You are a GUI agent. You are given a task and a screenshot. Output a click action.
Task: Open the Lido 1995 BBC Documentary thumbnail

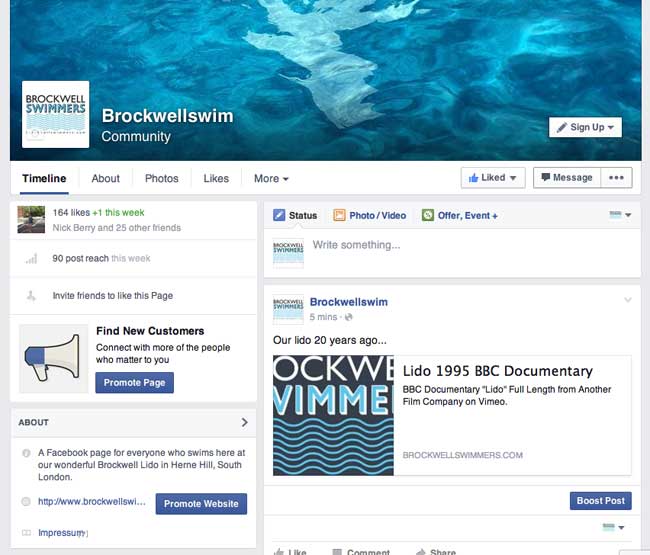(x=333, y=415)
